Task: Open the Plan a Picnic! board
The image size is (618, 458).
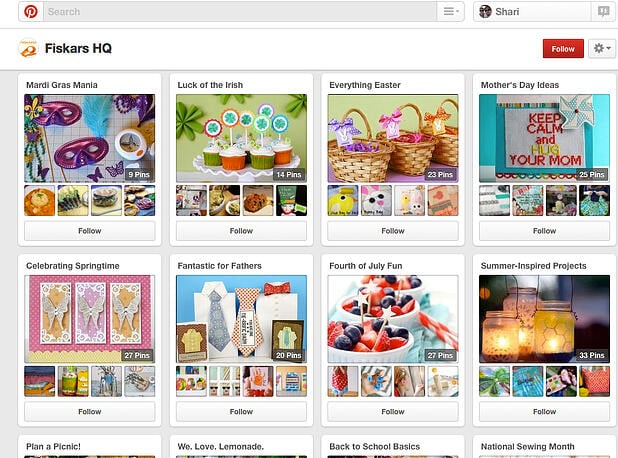Action: click(53, 447)
